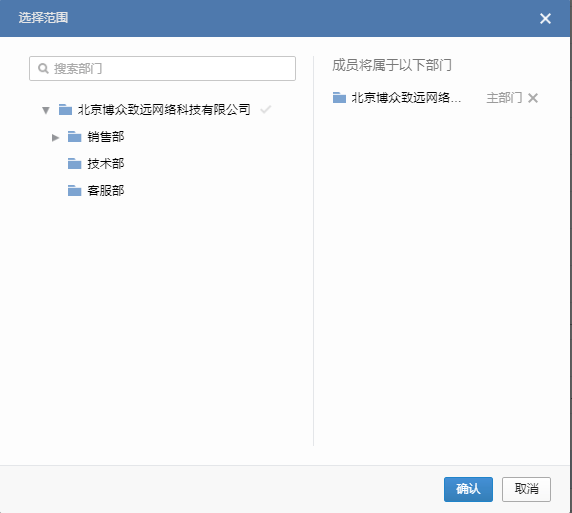The image size is (572, 513).
Task: Expand the 销售部 department node
Action: (x=55, y=138)
